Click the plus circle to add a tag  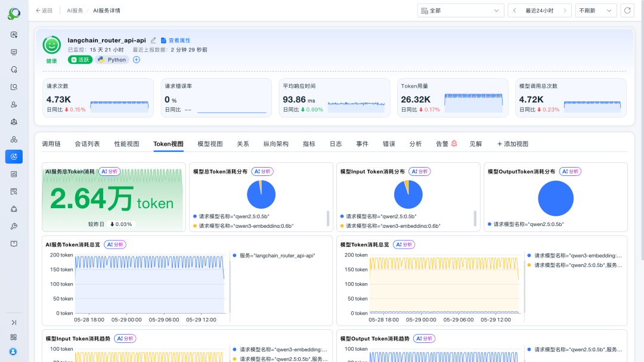(137, 60)
